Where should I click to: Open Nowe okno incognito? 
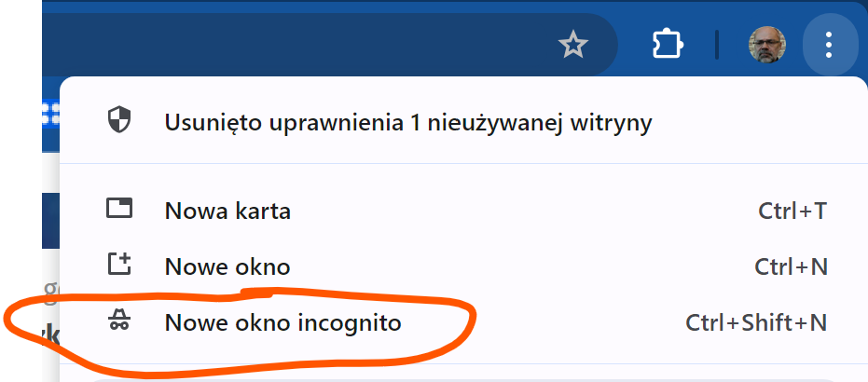point(282,323)
